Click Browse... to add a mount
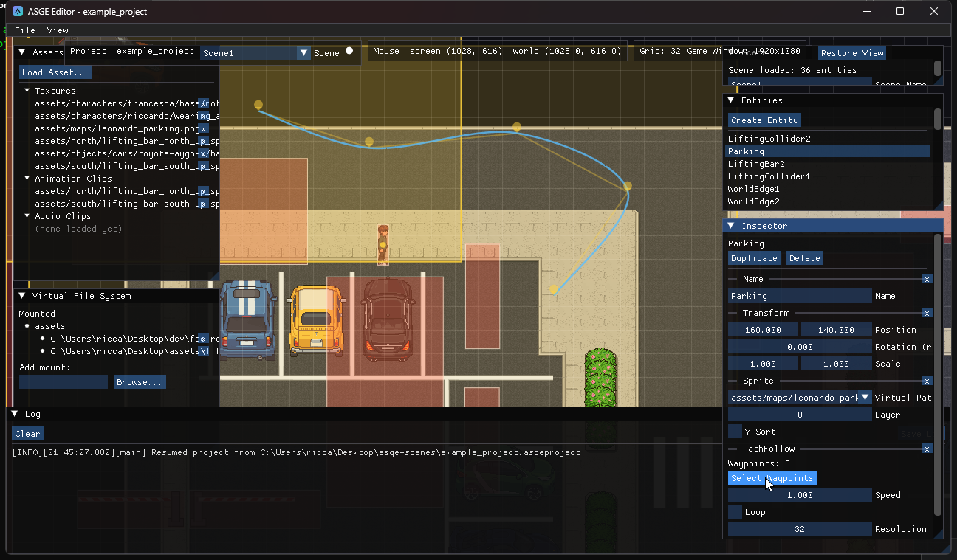Screen dimensions: 957x560 [x=140, y=382]
